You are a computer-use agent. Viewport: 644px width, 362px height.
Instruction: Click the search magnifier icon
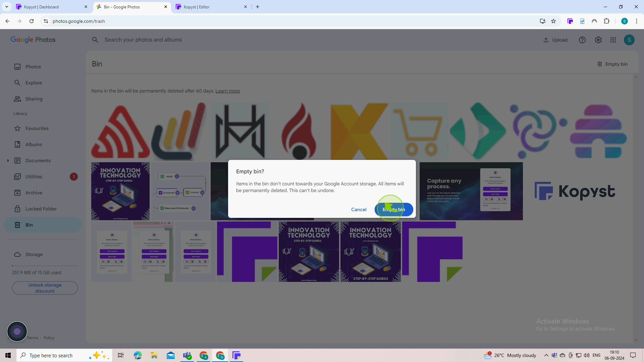95,40
